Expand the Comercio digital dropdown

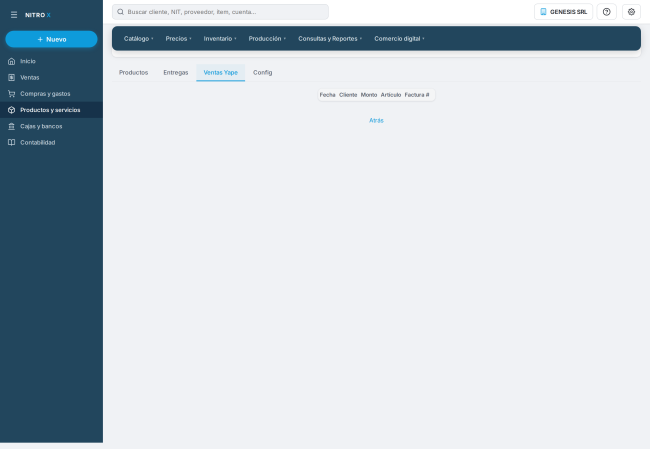click(399, 39)
